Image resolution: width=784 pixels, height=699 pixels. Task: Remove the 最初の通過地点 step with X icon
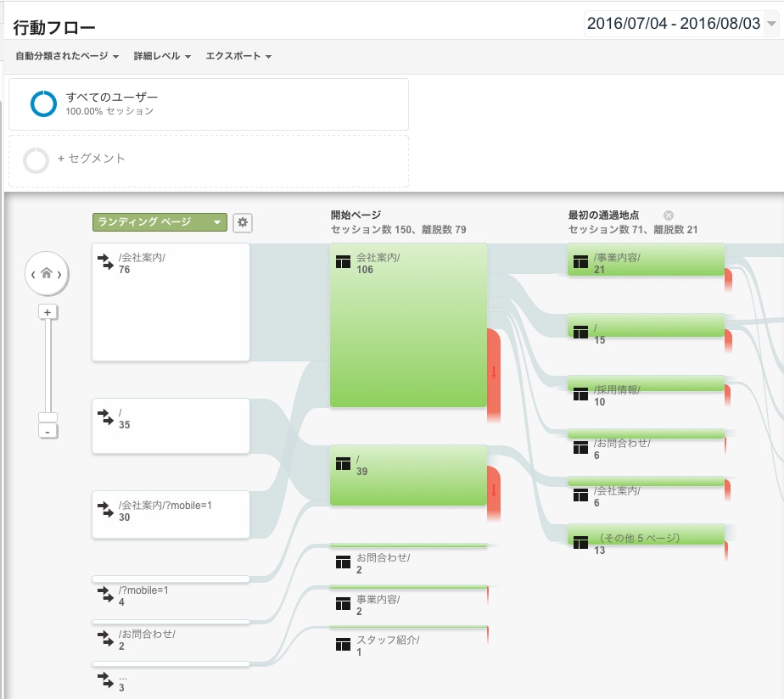click(x=668, y=215)
